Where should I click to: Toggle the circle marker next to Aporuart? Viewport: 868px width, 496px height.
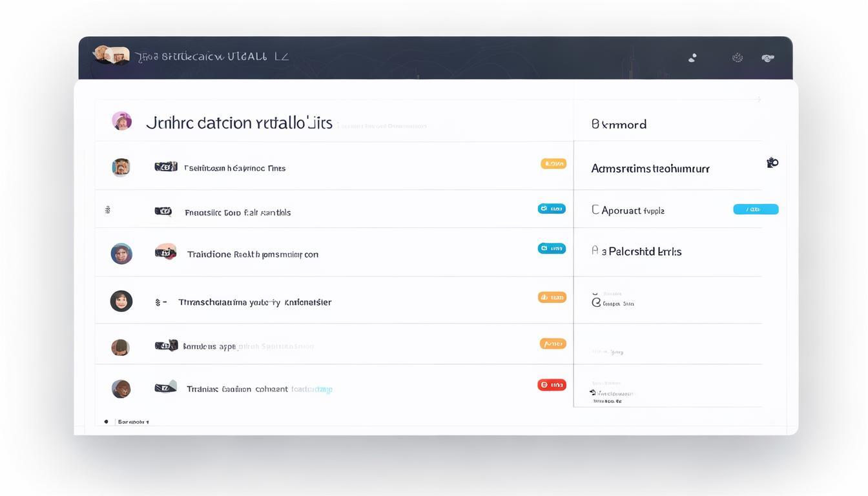click(x=595, y=210)
